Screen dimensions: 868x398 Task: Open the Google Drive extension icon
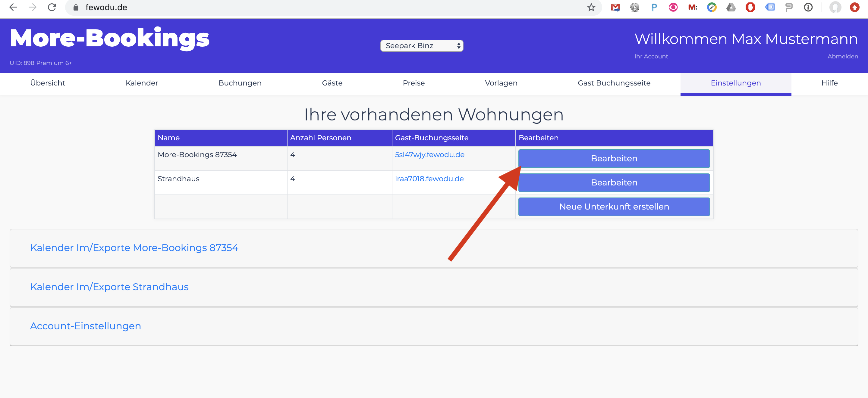coord(731,7)
